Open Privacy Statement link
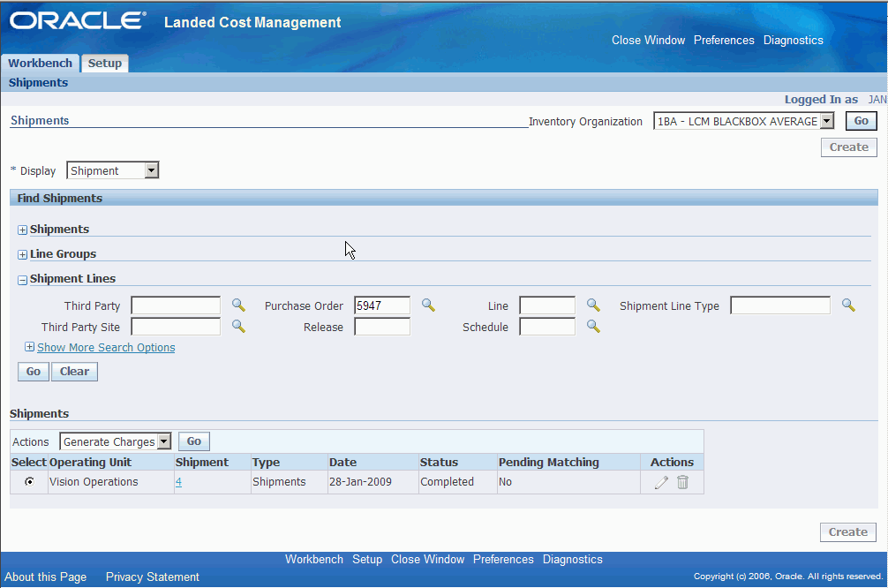This screenshot has width=888, height=588. 153,577
